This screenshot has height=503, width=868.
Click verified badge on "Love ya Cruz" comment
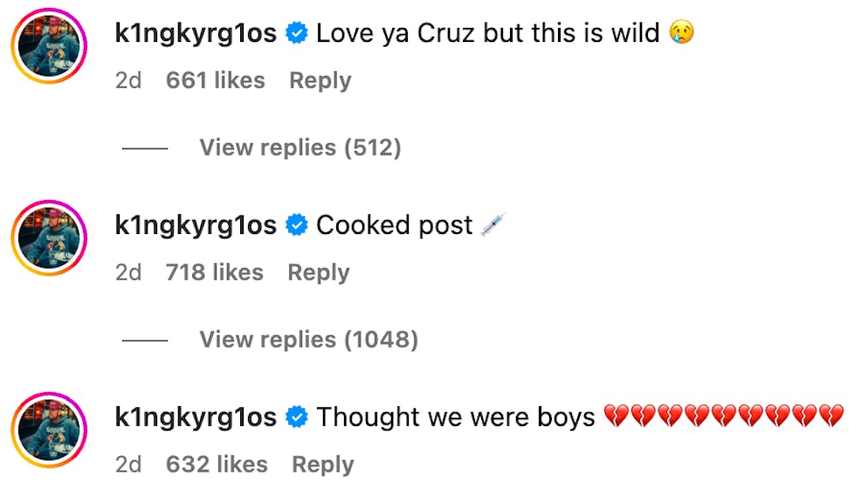coord(297,34)
